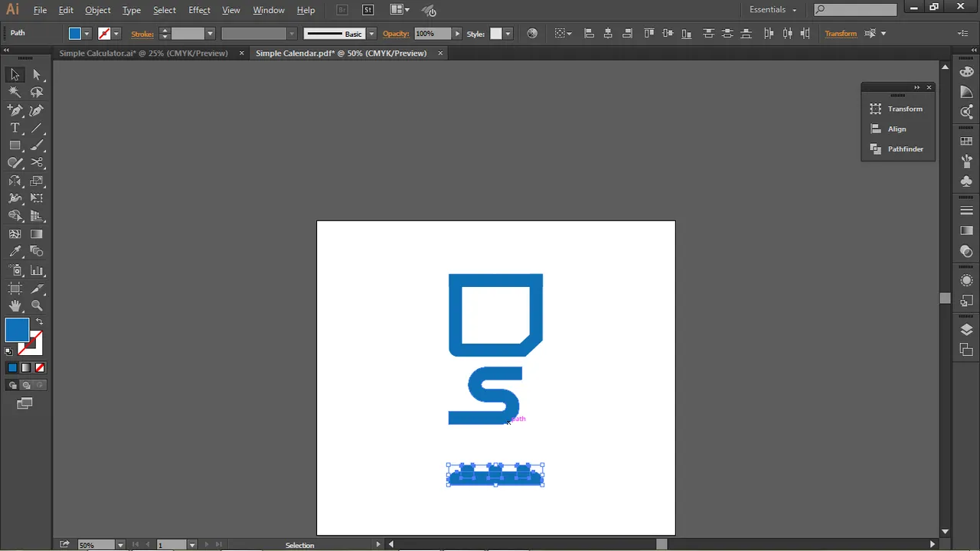
Task: Click the orange Stroke link
Action: click(142, 34)
